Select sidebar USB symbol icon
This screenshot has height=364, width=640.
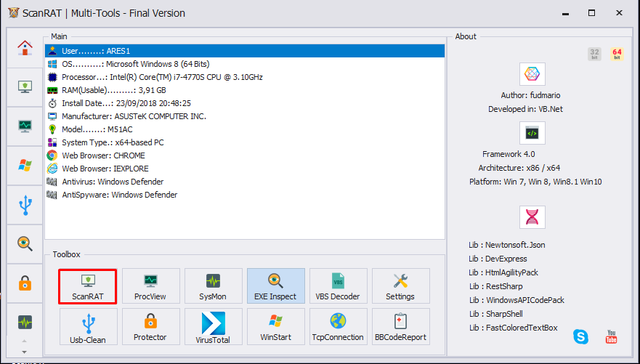tap(25, 204)
